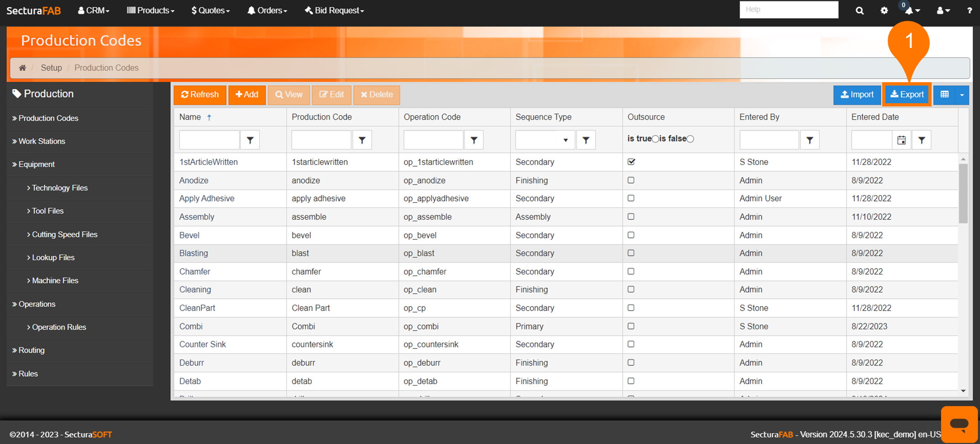Viewport: 980px width, 444px height.
Task: Open the Entered Date calendar picker
Action: pyautogui.click(x=901, y=140)
